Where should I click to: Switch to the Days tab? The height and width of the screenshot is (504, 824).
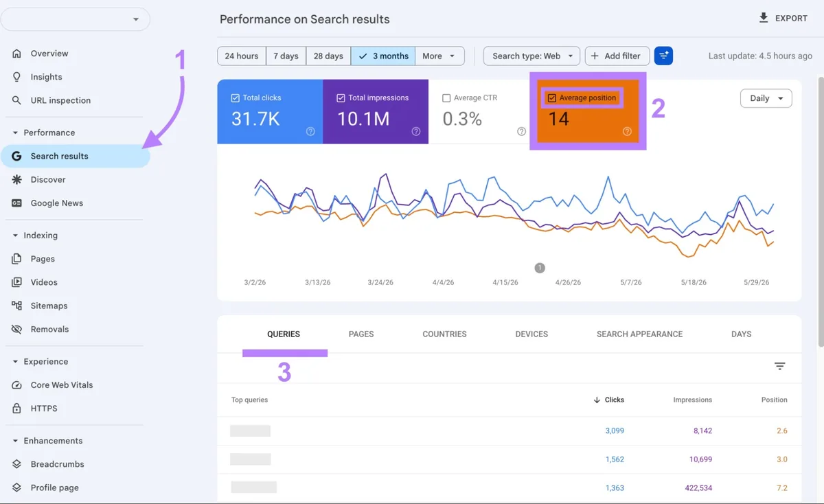coord(741,334)
